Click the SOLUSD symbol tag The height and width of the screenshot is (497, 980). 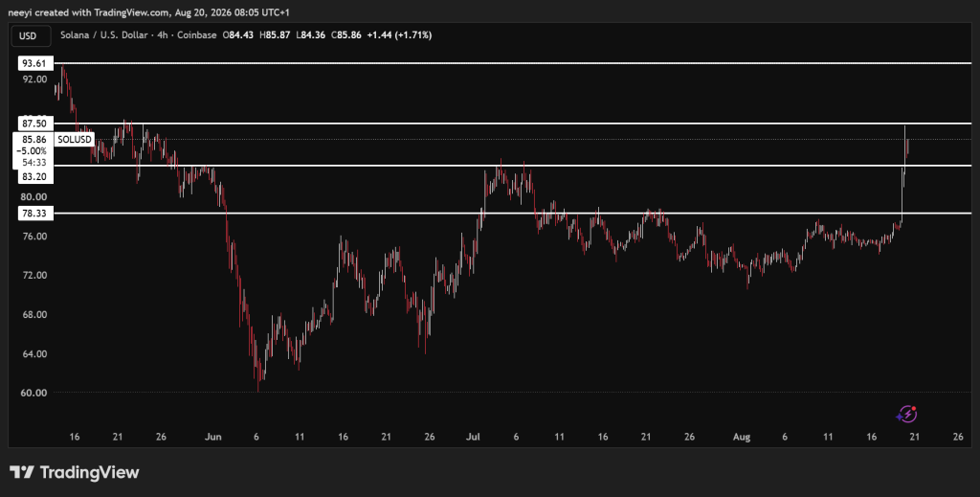click(75, 140)
